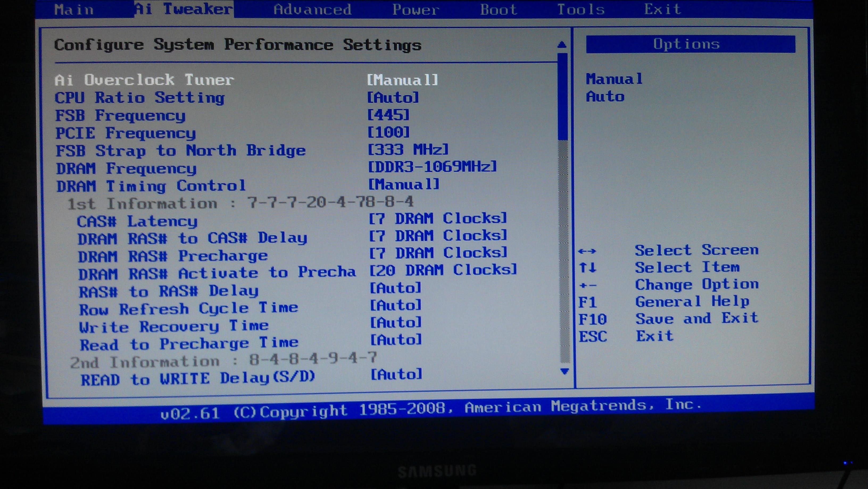This screenshot has width=868, height=489.
Task: Click the up-down arrows Select Item icon
Action: 588,268
